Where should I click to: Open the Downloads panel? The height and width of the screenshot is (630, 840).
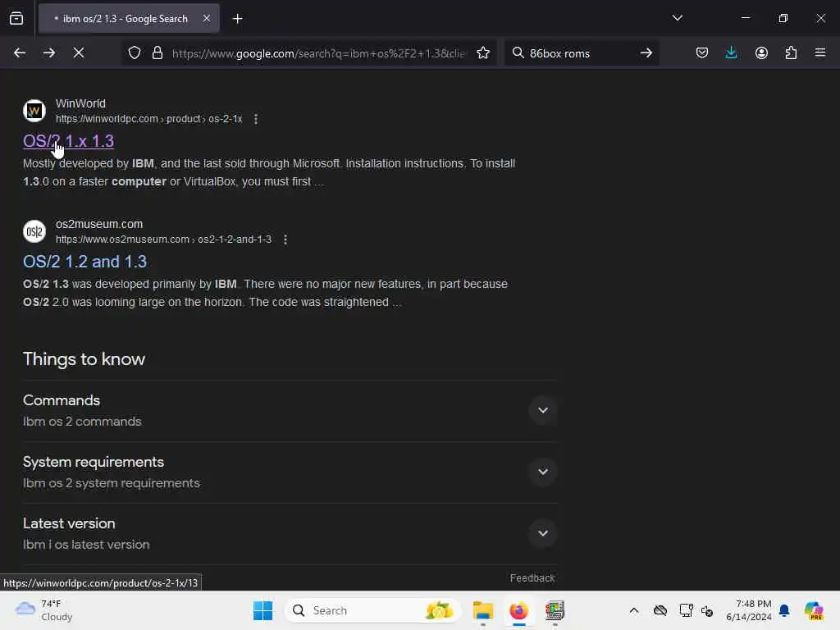point(731,52)
